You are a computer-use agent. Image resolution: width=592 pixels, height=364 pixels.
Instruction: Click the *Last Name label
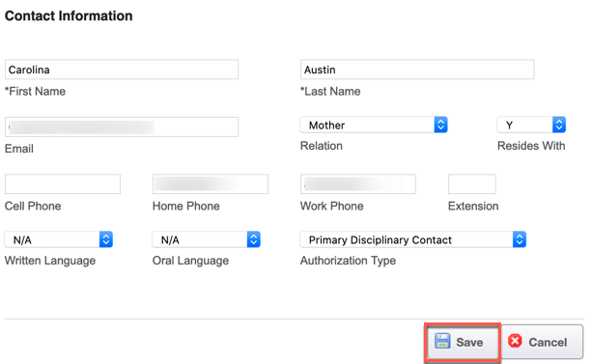coord(330,92)
